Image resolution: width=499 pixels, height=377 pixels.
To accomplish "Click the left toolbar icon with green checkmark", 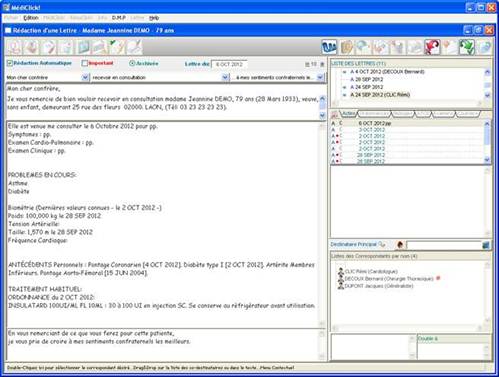I will 117,47.
